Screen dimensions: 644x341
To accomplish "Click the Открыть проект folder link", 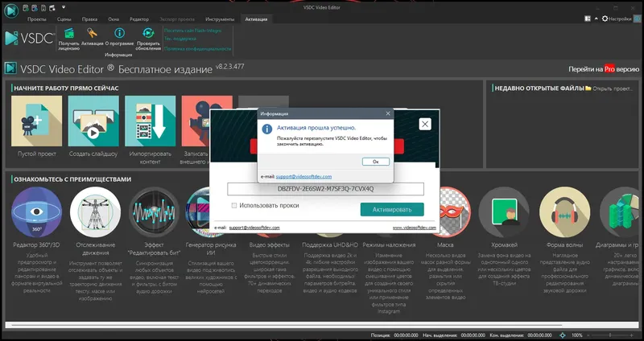I will click(609, 88).
